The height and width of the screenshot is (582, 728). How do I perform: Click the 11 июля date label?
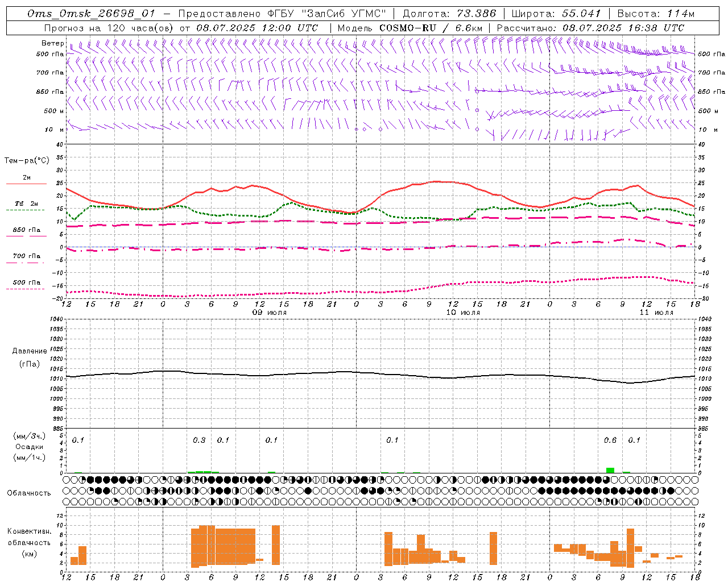coord(656,313)
